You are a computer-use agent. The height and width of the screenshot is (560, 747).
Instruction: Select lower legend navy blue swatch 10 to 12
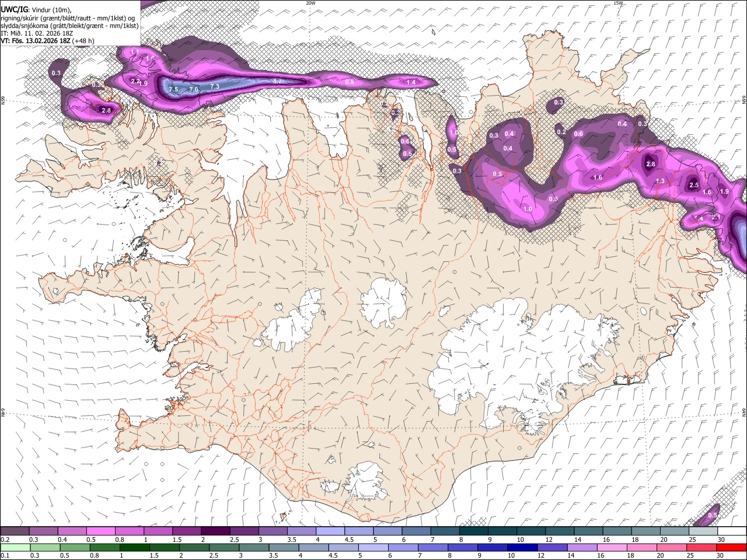[523, 547]
